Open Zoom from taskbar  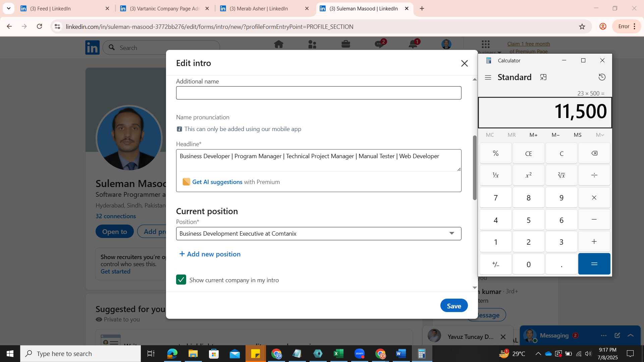[x=359, y=354]
